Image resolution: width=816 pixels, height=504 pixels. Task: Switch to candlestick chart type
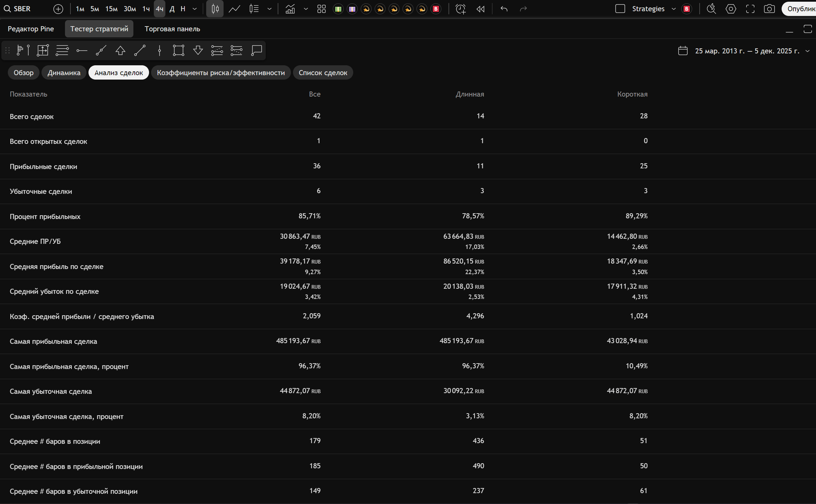(215, 9)
